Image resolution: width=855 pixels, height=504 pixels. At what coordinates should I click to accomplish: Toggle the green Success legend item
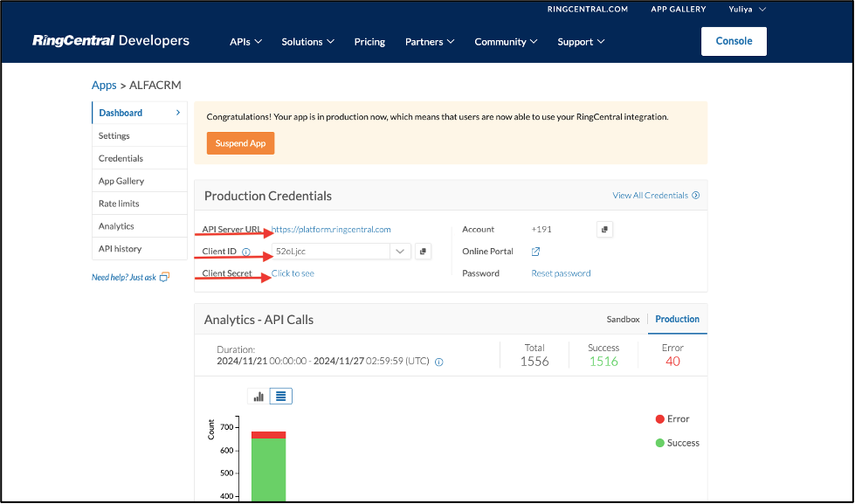point(677,443)
